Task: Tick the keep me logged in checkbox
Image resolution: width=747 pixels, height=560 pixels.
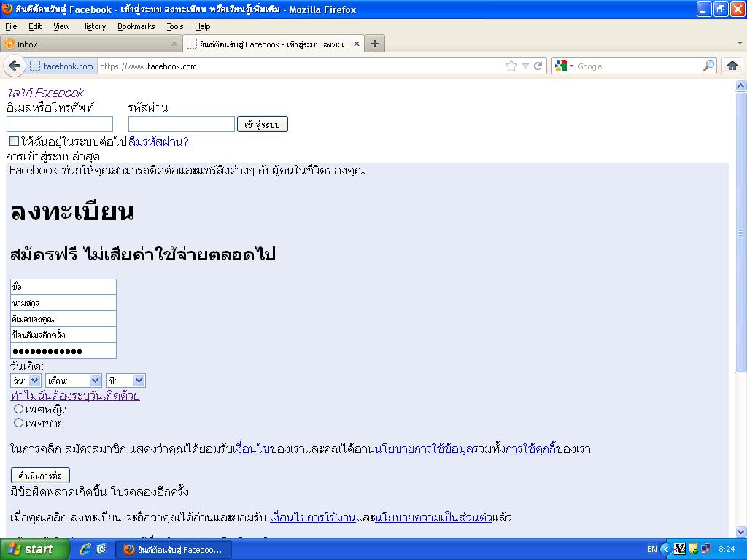Action: [15, 141]
